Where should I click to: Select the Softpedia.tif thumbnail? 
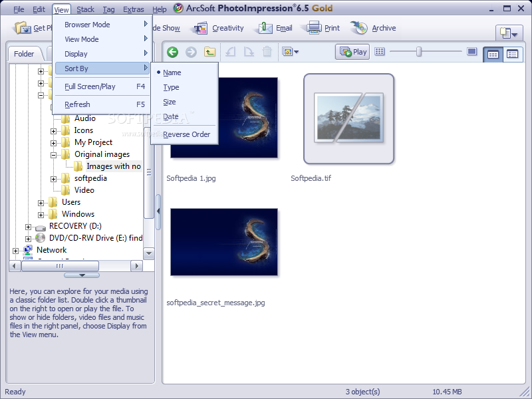[x=348, y=119]
